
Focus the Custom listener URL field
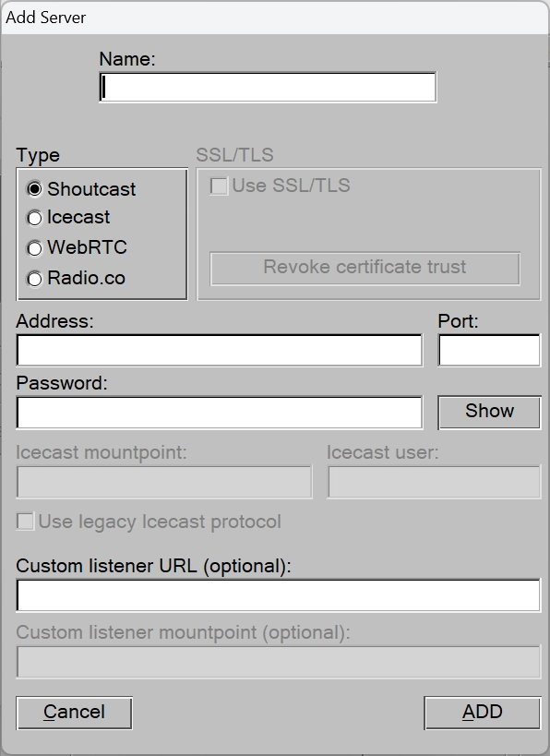(x=278, y=595)
